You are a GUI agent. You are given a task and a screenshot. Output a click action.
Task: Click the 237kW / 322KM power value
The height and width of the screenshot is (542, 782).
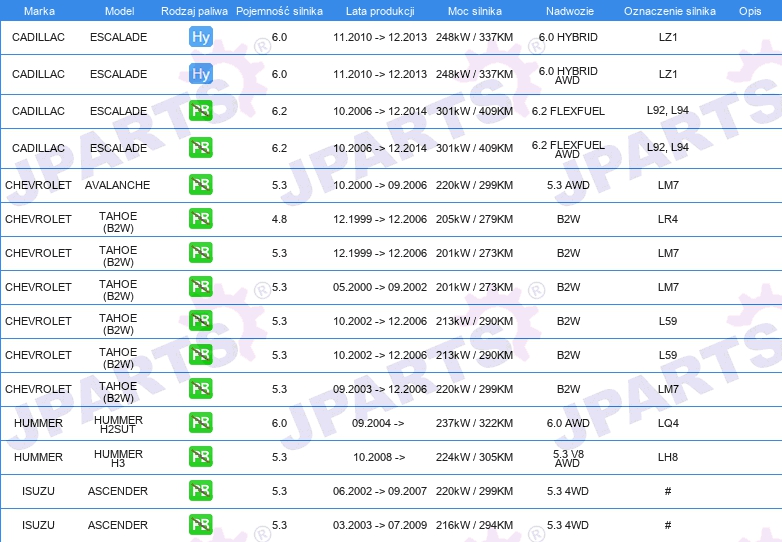474,423
